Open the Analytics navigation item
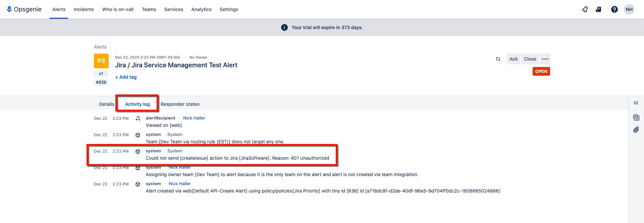The height and width of the screenshot is (223, 644). tap(202, 9)
